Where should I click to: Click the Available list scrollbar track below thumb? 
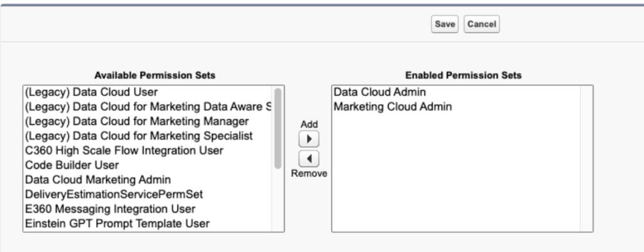tap(277, 200)
